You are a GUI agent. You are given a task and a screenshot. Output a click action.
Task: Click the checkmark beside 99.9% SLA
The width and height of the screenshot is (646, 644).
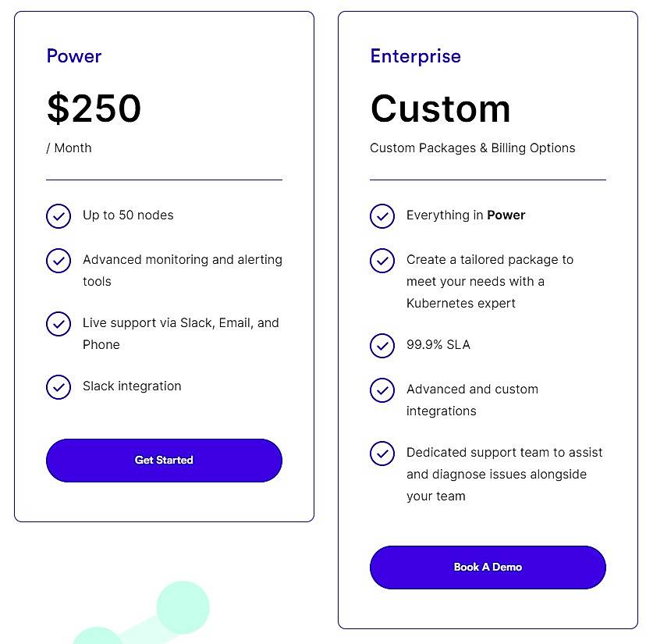point(382,346)
